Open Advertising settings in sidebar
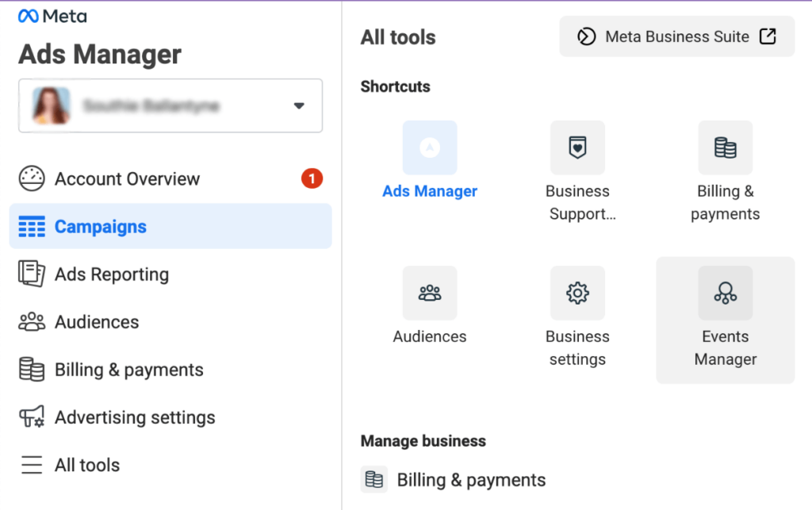The image size is (812, 510). pos(135,417)
